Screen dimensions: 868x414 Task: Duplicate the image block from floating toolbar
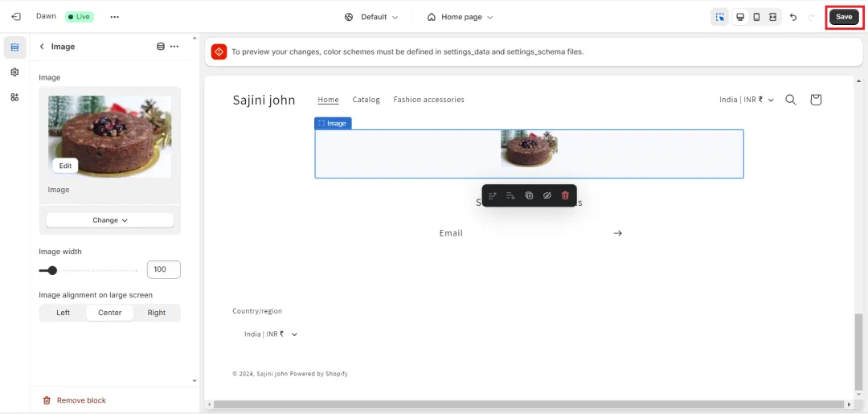(x=529, y=195)
